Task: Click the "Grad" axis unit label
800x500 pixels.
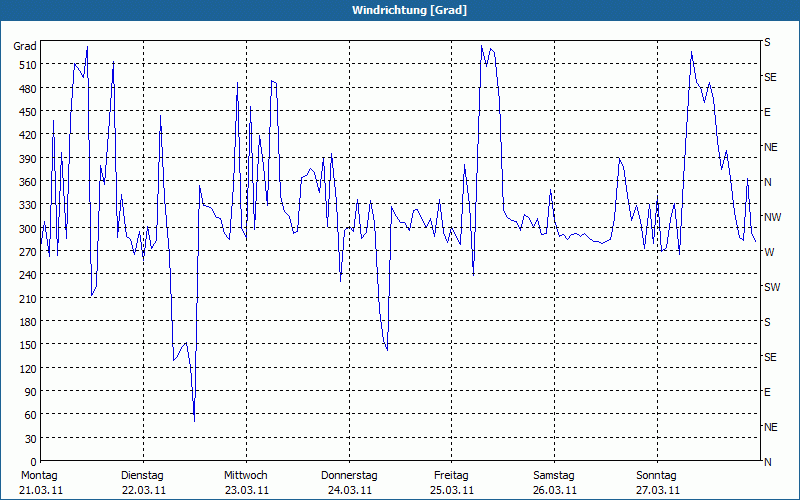Action: pyautogui.click(x=25, y=46)
